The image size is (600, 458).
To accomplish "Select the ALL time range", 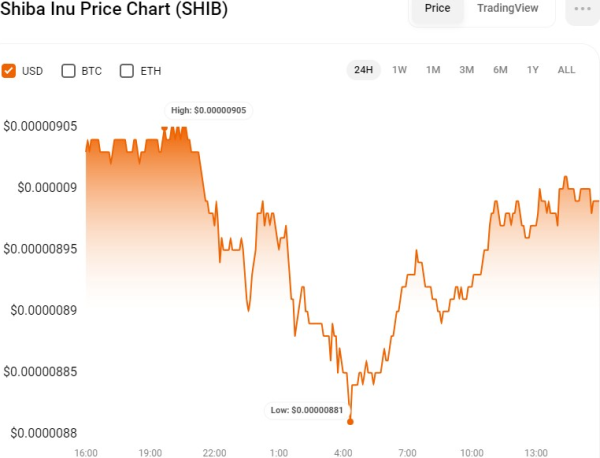I will (566, 70).
